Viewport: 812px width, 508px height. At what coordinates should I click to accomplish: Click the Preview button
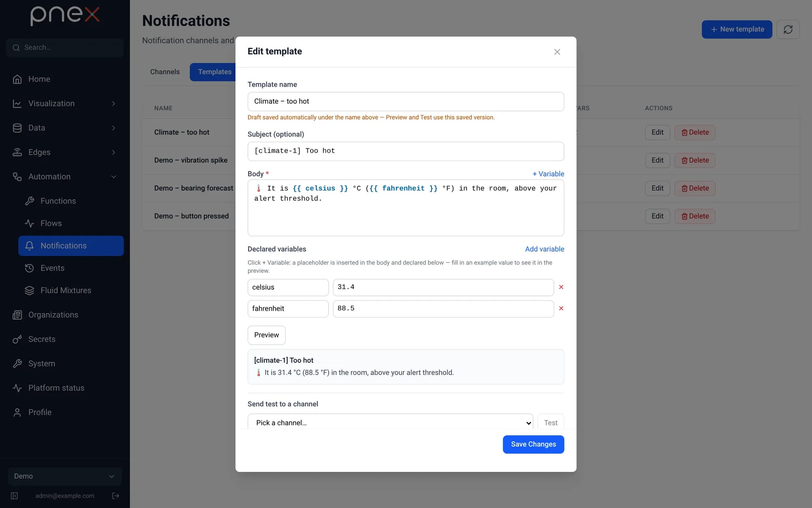(266, 335)
